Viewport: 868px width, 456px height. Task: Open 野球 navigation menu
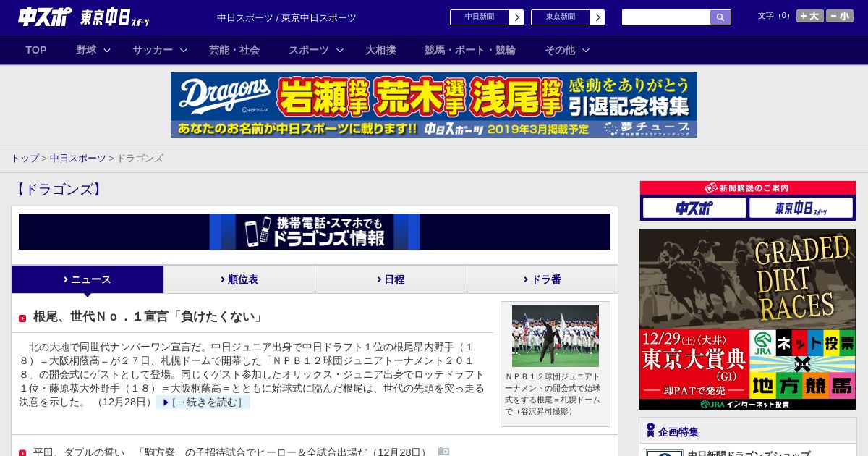click(86, 50)
